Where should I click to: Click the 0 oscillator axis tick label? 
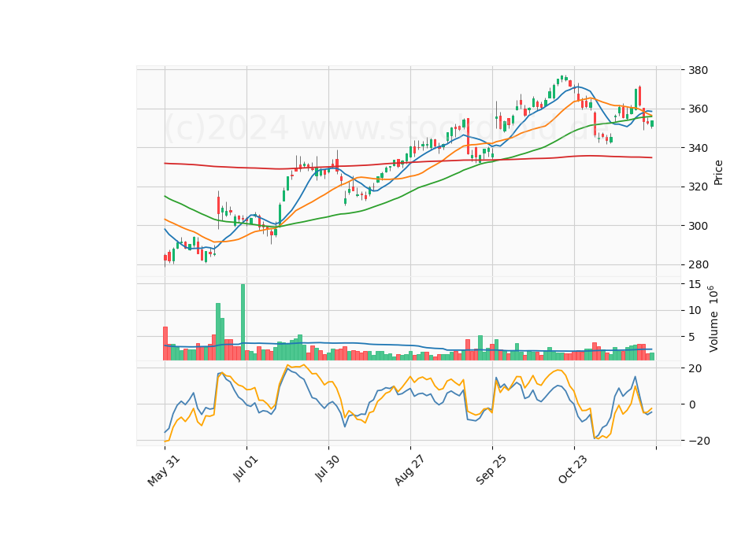coord(692,404)
